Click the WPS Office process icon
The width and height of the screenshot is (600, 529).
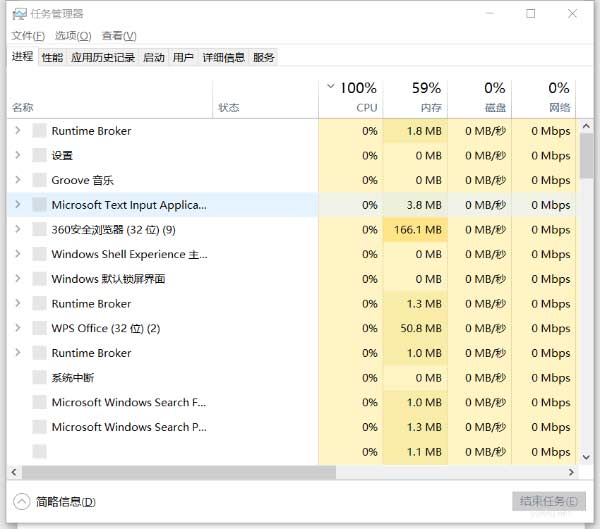point(40,328)
